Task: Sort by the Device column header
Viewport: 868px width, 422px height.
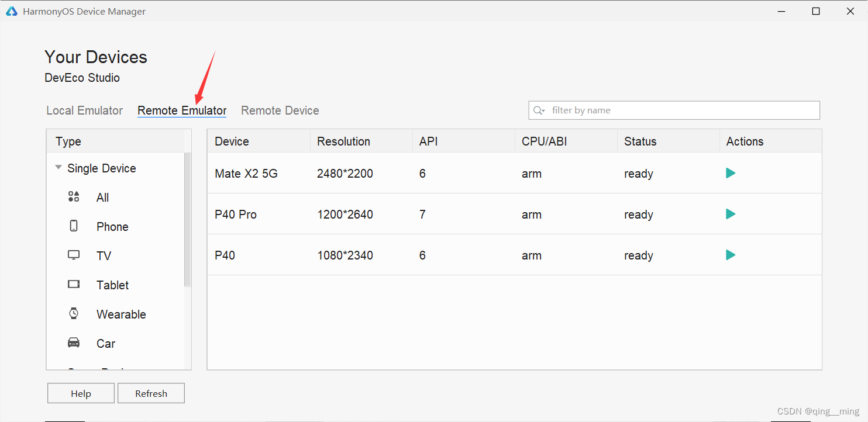Action: [x=259, y=141]
